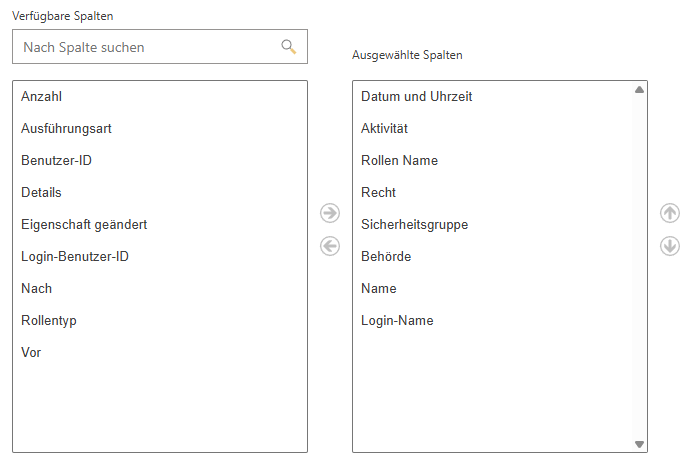Select 'Rollentyp' in available columns
The image size is (688, 461).
pos(49,321)
